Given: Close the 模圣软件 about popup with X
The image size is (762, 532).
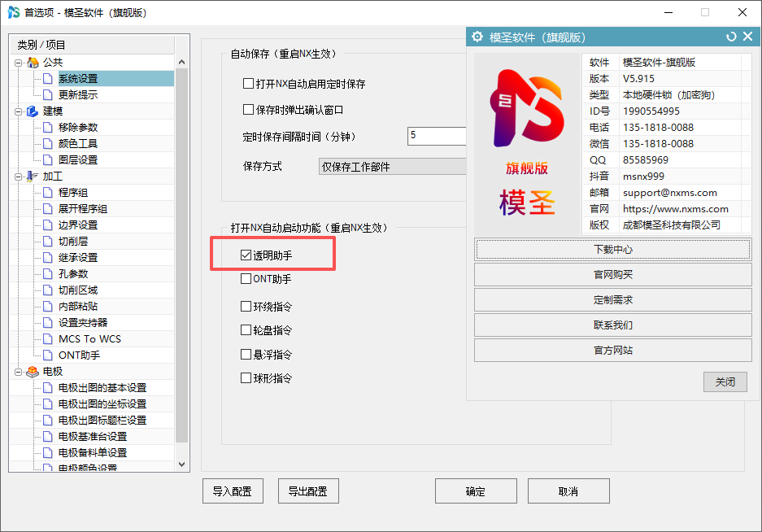Looking at the screenshot, I should pyautogui.click(x=748, y=37).
